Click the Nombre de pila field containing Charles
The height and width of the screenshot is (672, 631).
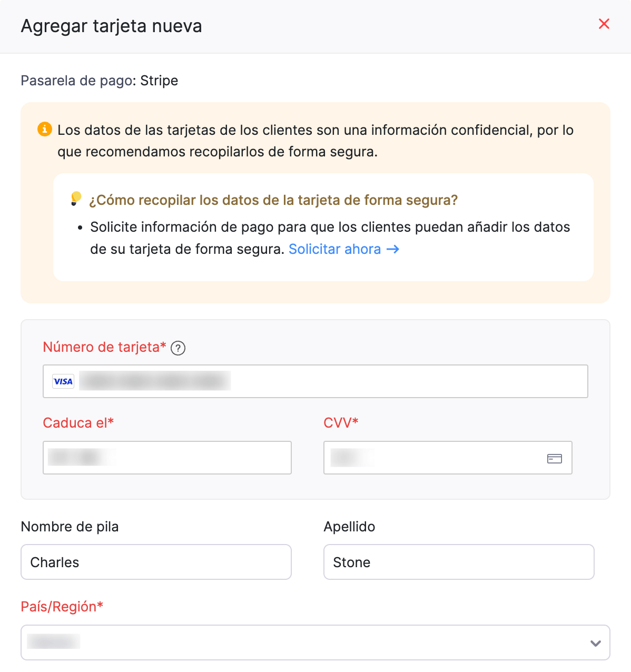[156, 562]
